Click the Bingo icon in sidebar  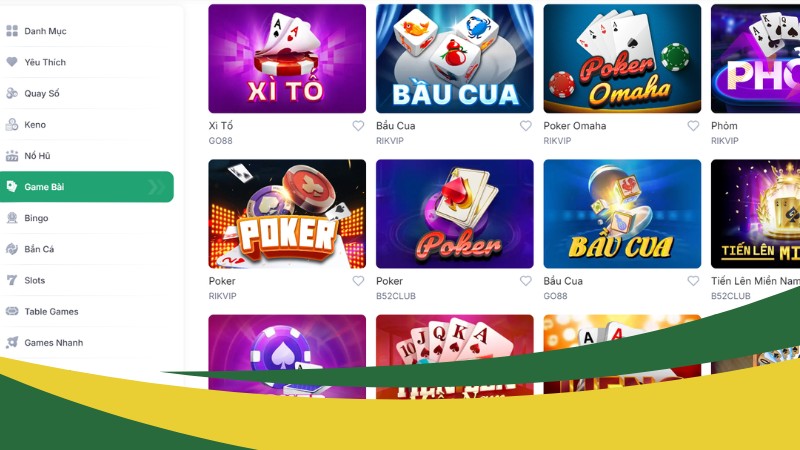click(12, 218)
